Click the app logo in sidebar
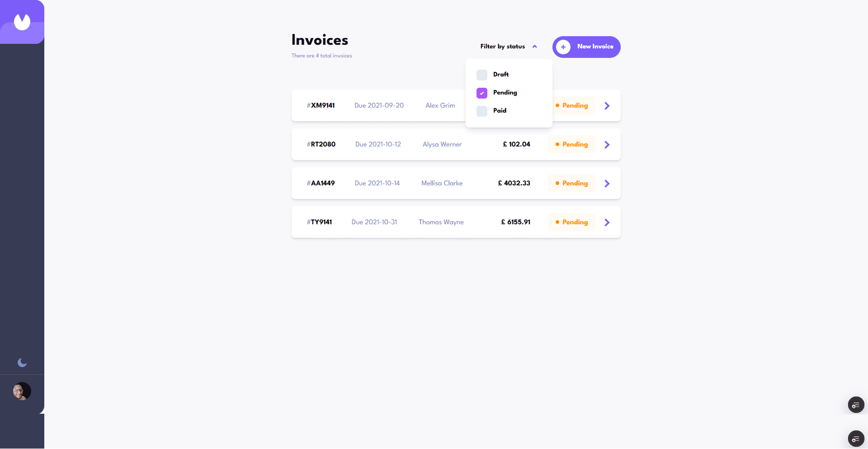This screenshot has height=449, width=868. pyautogui.click(x=22, y=22)
